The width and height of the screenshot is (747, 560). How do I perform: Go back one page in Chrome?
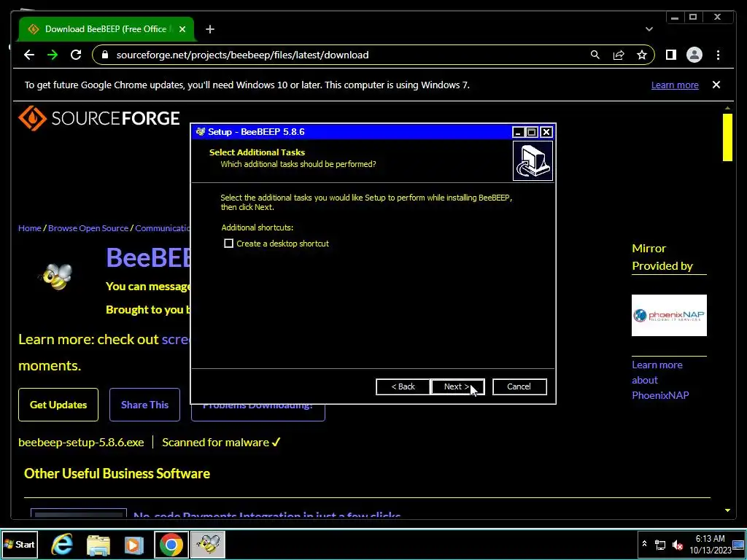29,55
